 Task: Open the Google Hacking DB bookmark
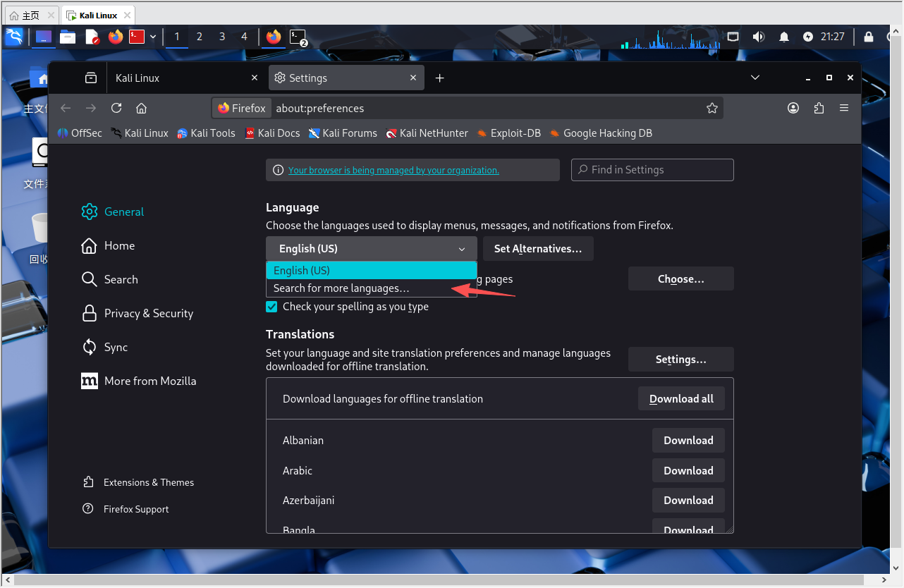click(601, 133)
